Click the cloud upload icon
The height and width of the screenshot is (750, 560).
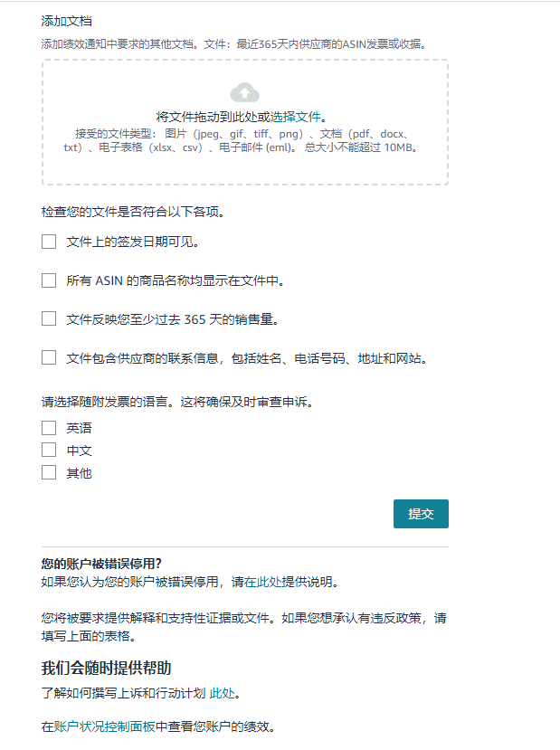(244, 92)
